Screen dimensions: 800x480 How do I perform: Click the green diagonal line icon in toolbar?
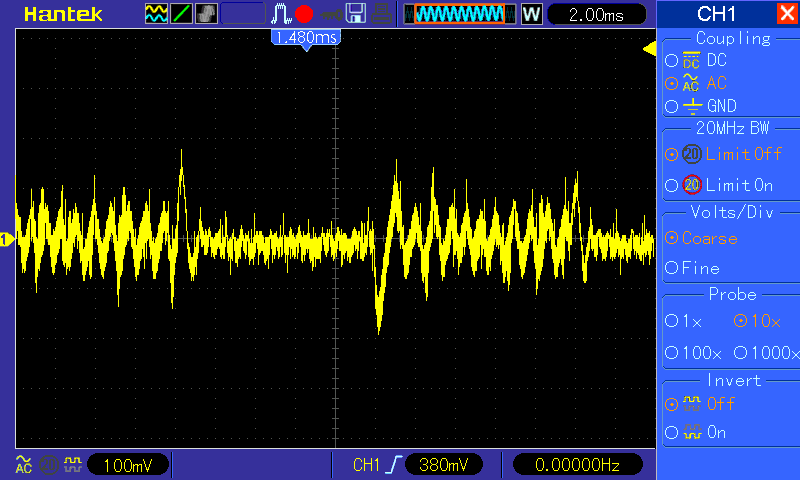181,14
